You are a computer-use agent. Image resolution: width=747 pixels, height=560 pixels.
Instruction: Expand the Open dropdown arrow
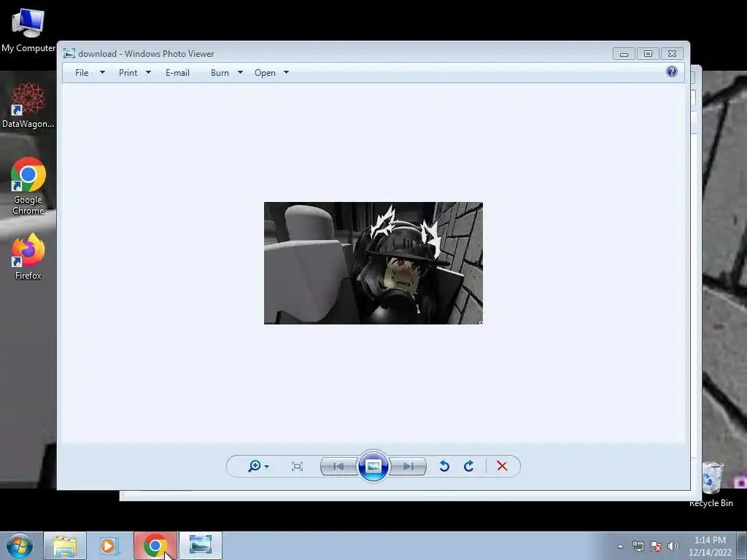coord(286,72)
